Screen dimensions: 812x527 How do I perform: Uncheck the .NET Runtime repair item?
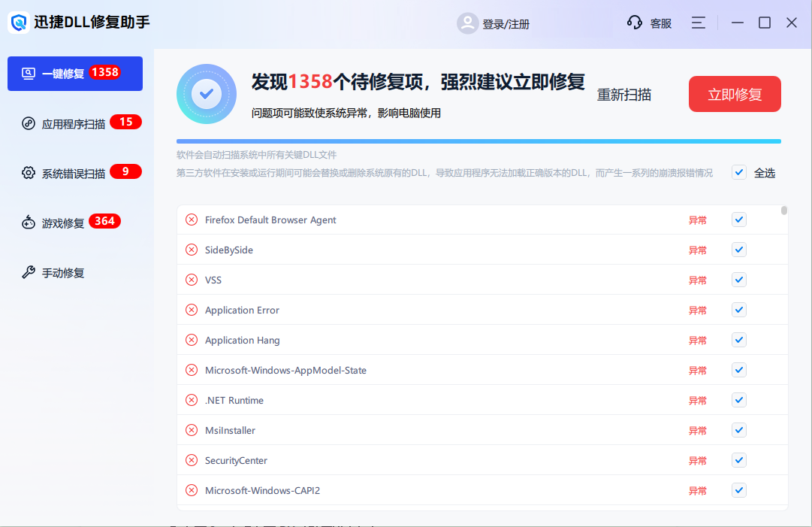[x=738, y=400]
